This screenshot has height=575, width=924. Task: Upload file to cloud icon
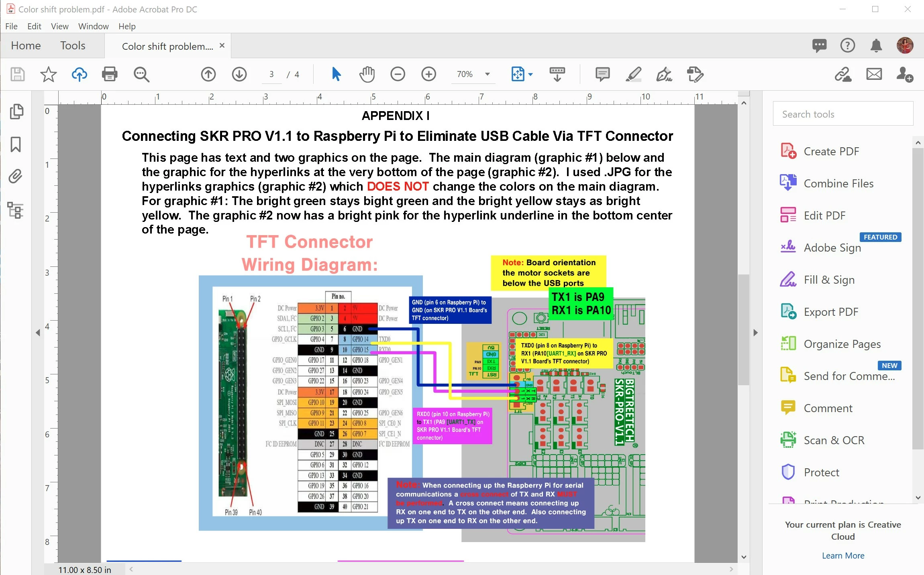tap(79, 74)
